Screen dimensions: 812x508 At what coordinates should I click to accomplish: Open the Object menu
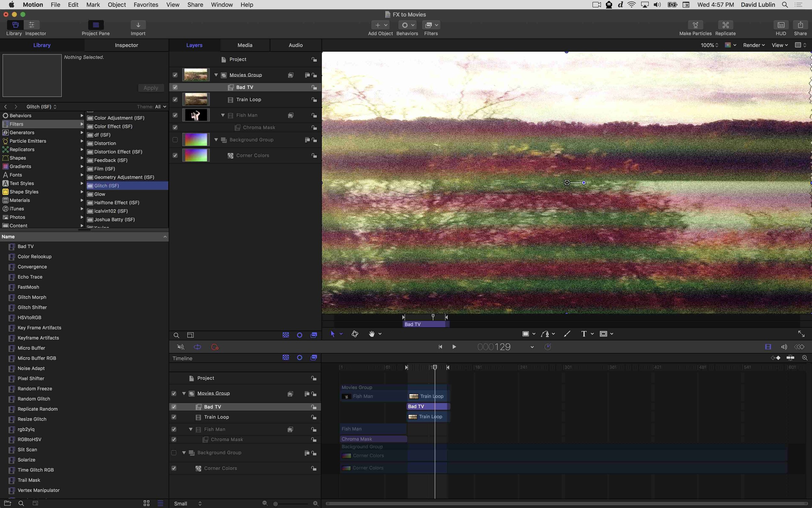[x=117, y=5]
